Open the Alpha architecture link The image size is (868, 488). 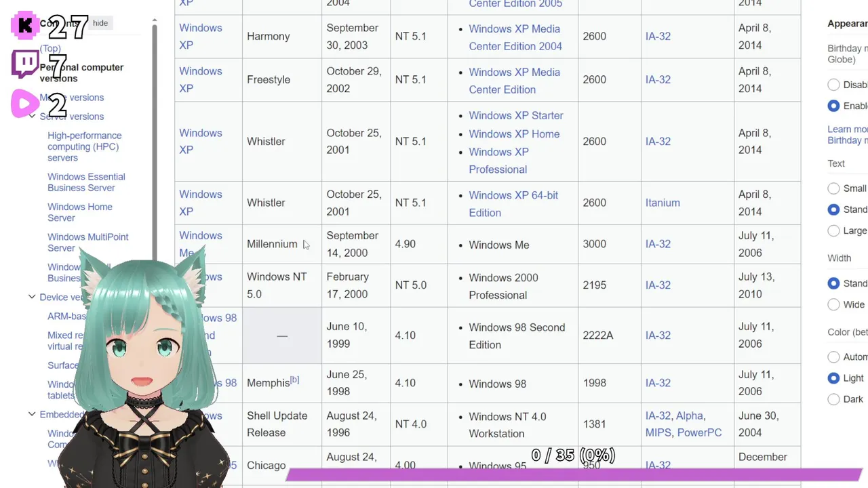point(690,415)
